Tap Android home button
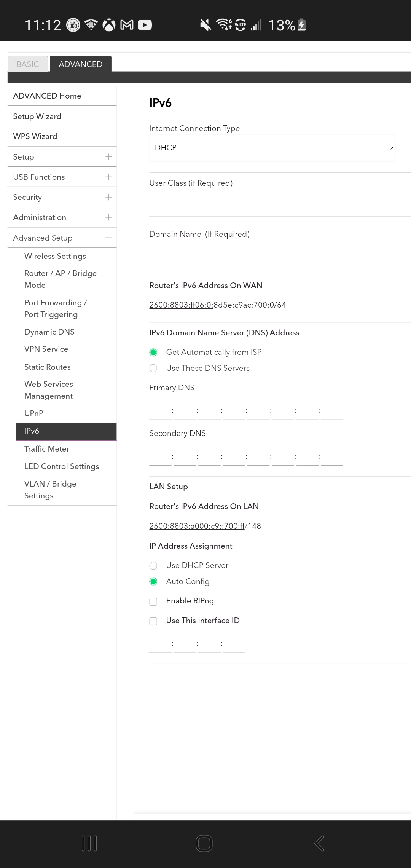Viewport: 411px width, 868px height. coord(204,843)
